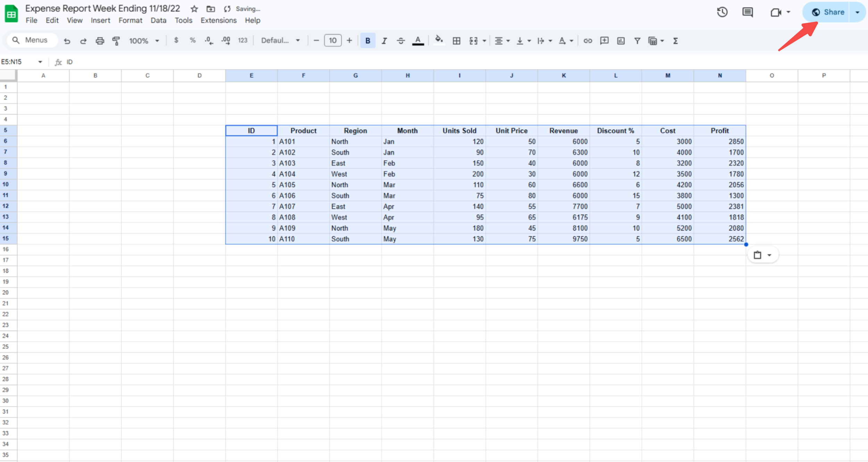Open version history clock icon
This screenshot has height=462, width=868.
pyautogui.click(x=722, y=12)
